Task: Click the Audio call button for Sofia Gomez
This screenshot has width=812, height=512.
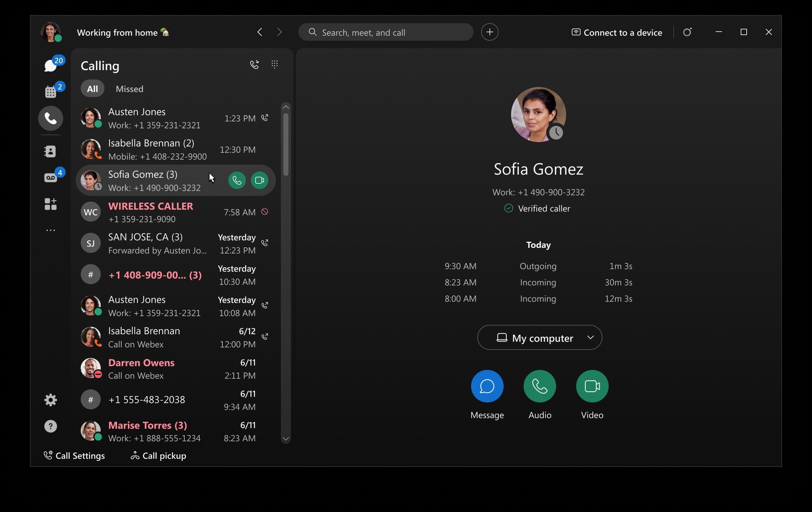Action: pyautogui.click(x=237, y=180)
